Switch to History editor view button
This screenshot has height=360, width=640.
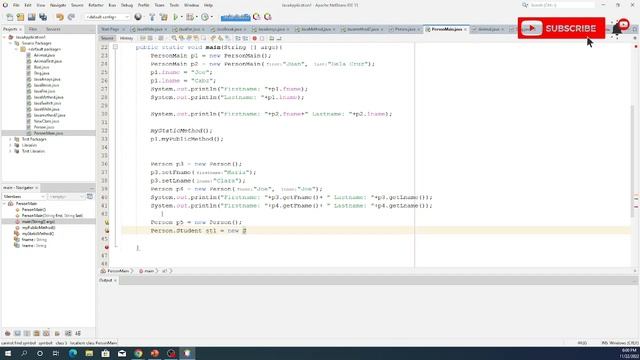tap(127, 38)
